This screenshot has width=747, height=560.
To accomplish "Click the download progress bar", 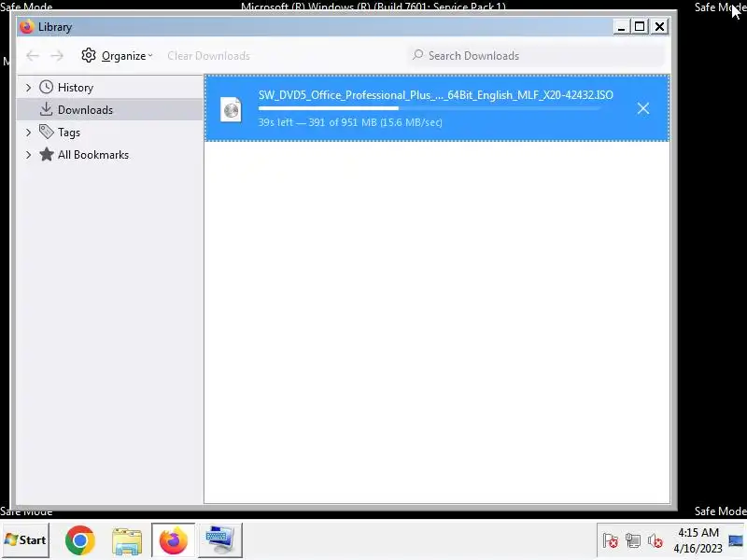I will click(x=429, y=108).
